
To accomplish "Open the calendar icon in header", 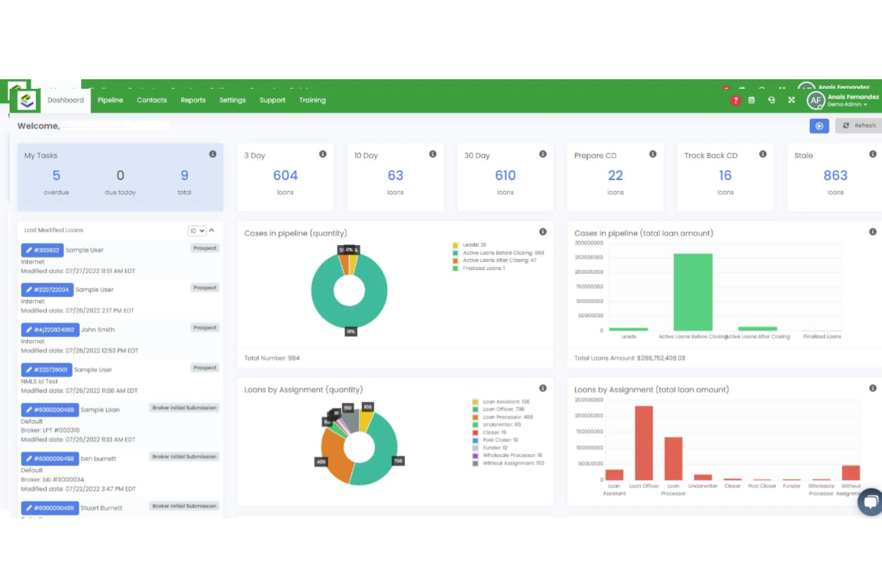I will tap(751, 100).
